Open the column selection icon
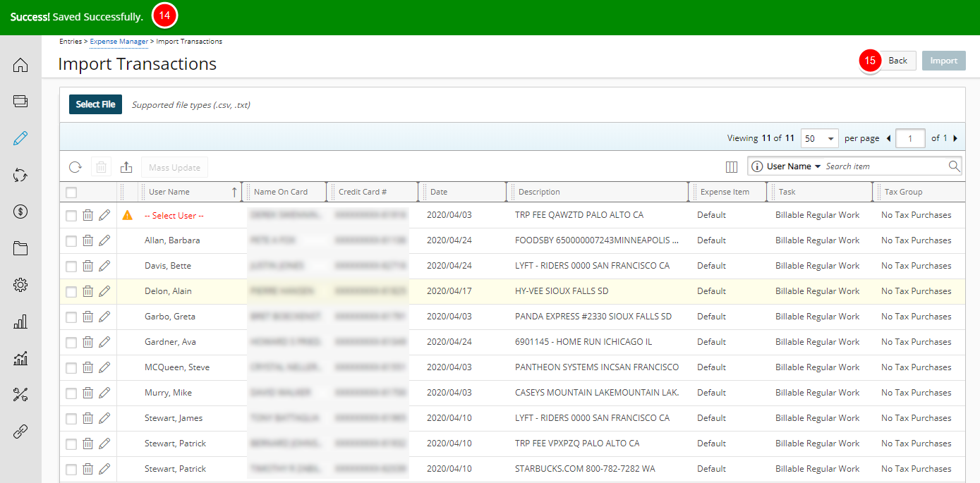This screenshot has width=980, height=483. (732, 166)
